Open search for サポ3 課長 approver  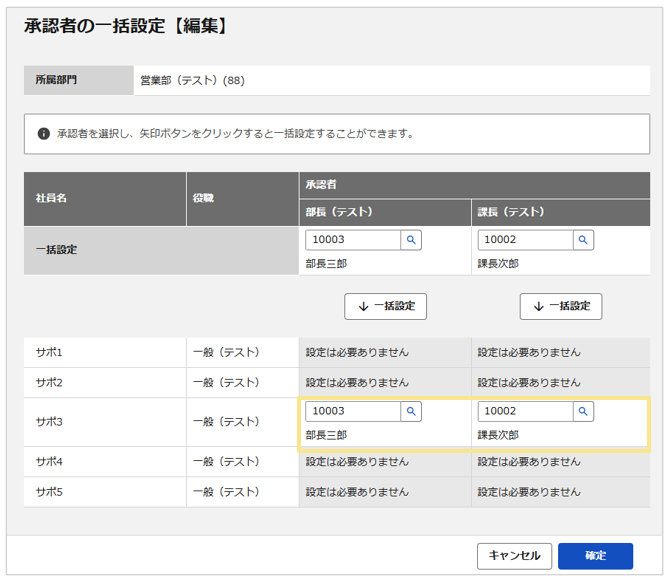[x=583, y=411]
